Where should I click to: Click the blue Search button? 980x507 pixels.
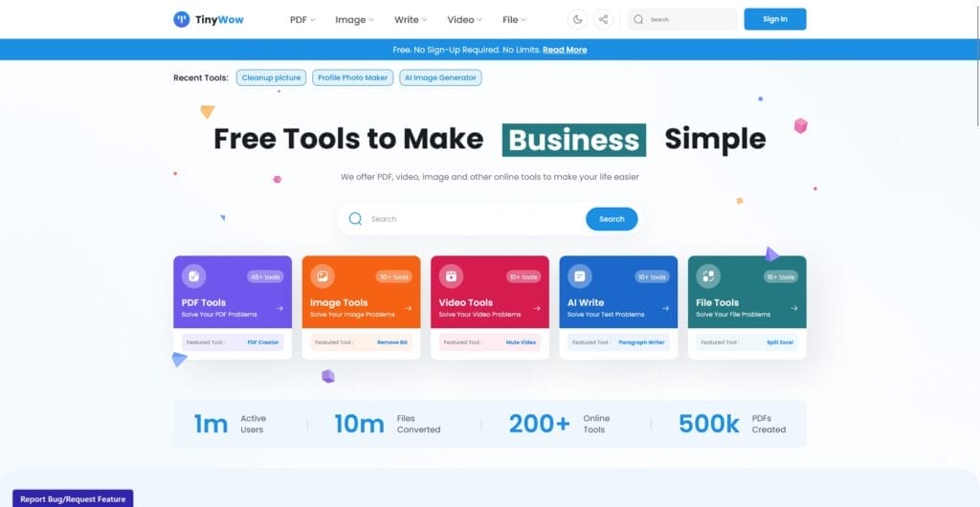[x=612, y=219]
